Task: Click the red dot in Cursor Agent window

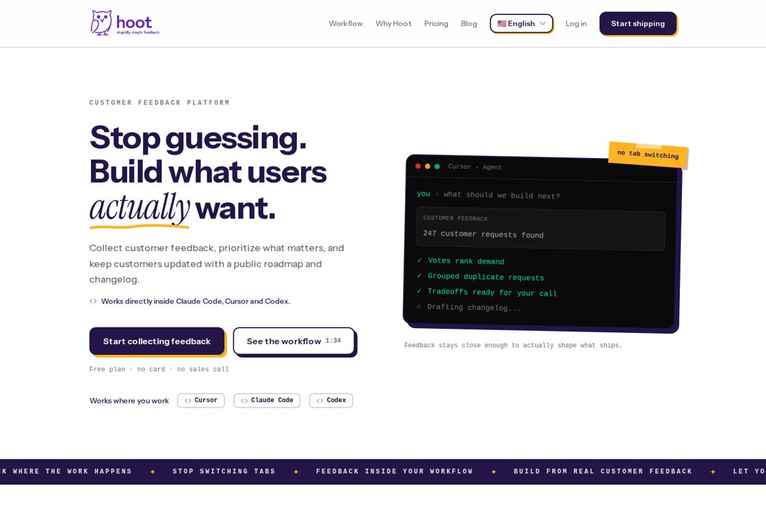Action: (x=418, y=166)
